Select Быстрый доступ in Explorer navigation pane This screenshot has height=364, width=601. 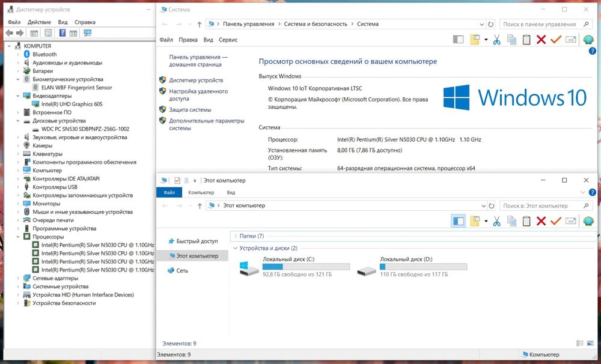click(x=197, y=241)
